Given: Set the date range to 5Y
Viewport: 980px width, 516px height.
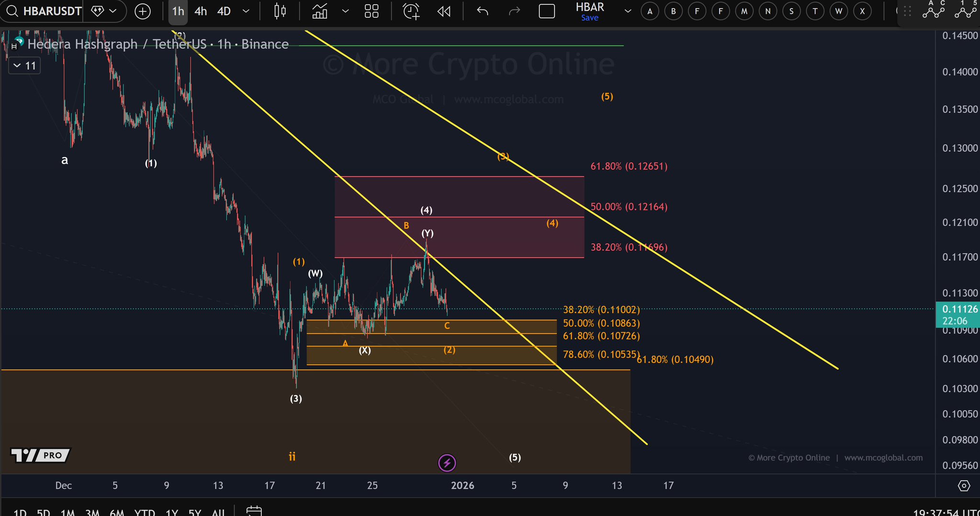Looking at the screenshot, I should (x=195, y=513).
